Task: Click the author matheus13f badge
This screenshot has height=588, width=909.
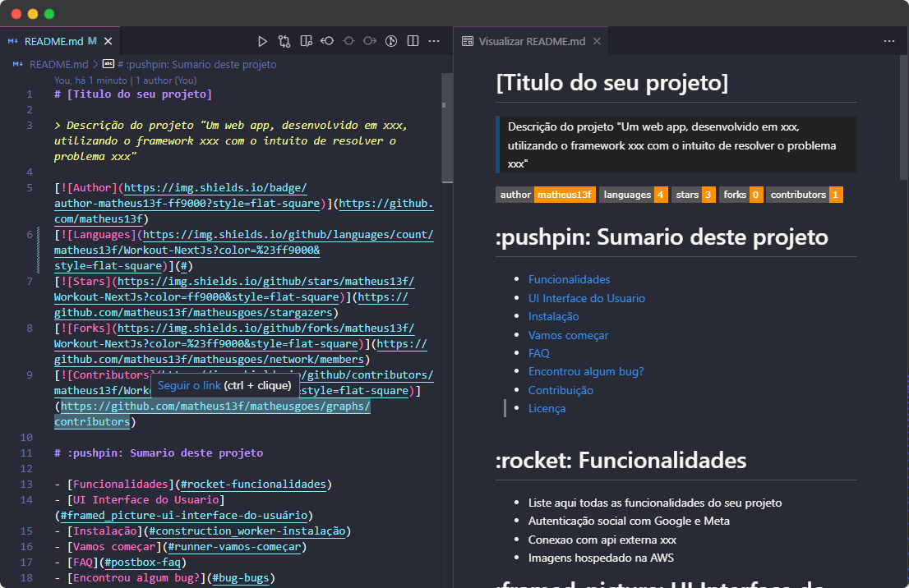Action: click(x=546, y=195)
